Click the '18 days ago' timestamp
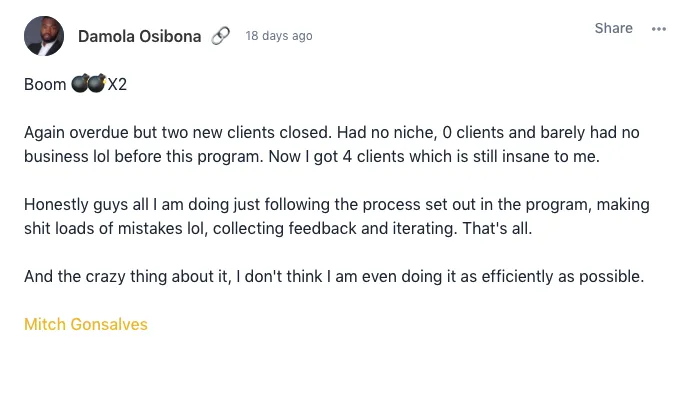This screenshot has height=420, width=688. (279, 36)
